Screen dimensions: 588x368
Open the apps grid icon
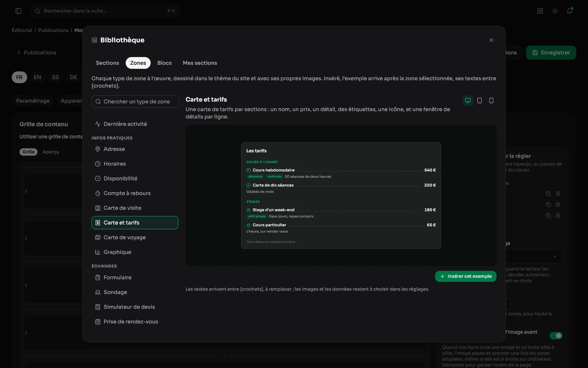pos(540,11)
